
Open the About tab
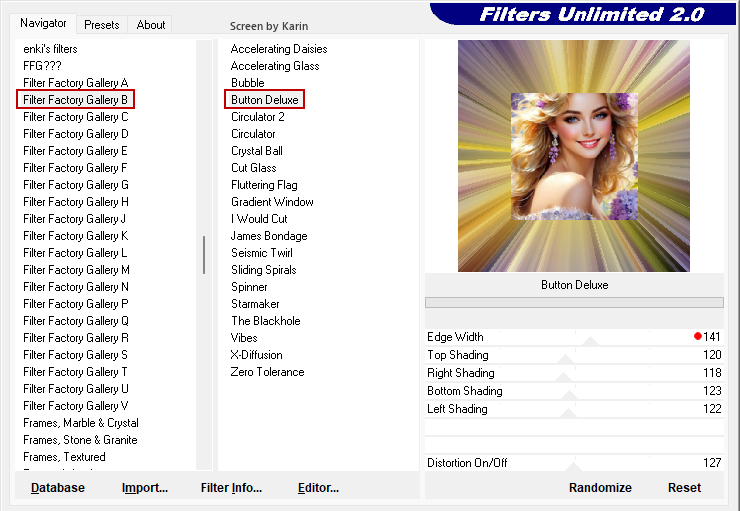tap(151, 25)
